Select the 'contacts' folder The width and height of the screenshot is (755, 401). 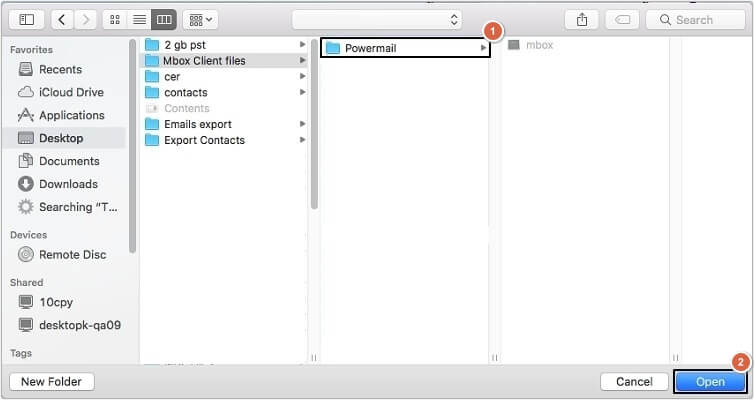pos(224,92)
